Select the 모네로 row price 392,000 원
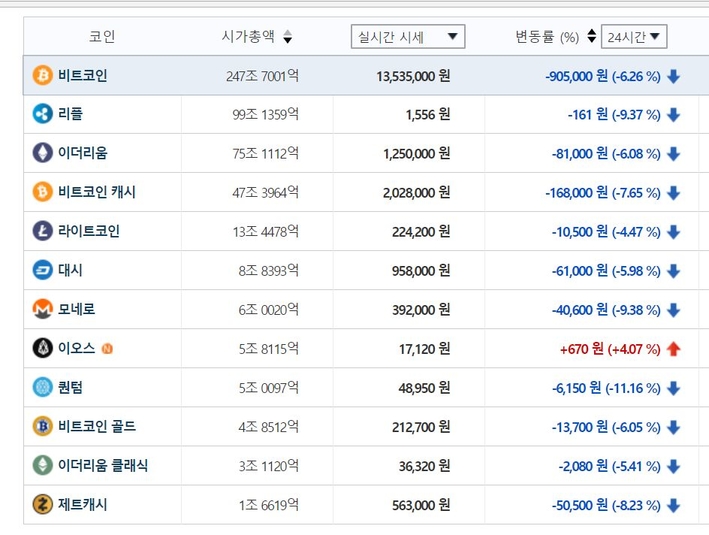Screen dimensions: 709x535 tap(421, 310)
